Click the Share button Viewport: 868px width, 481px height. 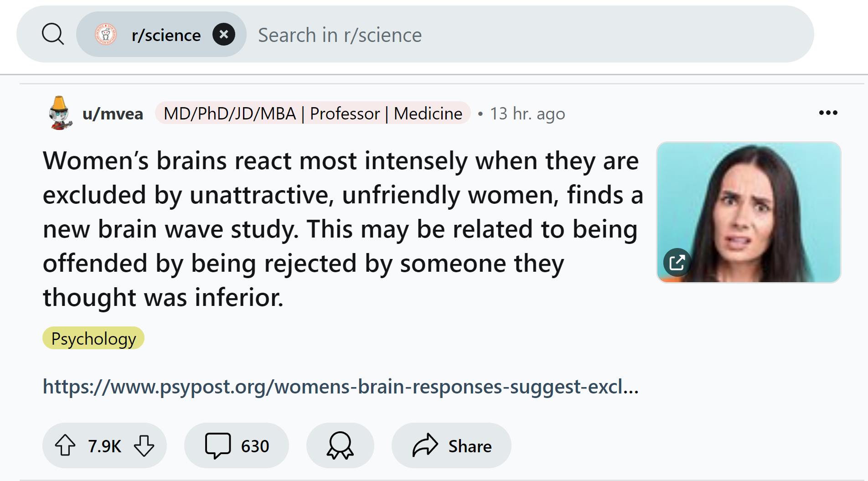(x=470, y=446)
